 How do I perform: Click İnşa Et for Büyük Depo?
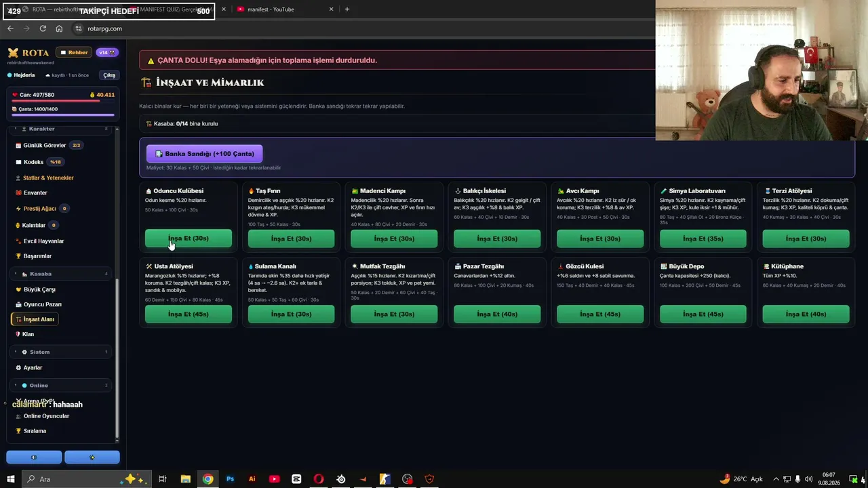(703, 314)
